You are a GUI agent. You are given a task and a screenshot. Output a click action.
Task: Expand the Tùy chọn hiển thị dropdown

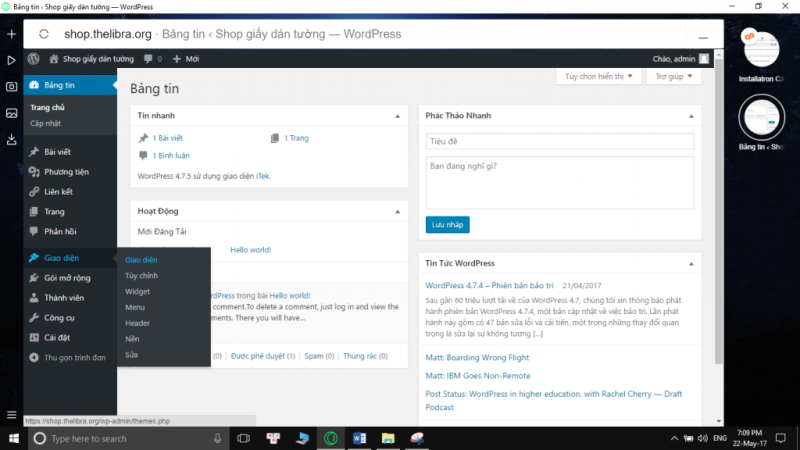pos(594,76)
